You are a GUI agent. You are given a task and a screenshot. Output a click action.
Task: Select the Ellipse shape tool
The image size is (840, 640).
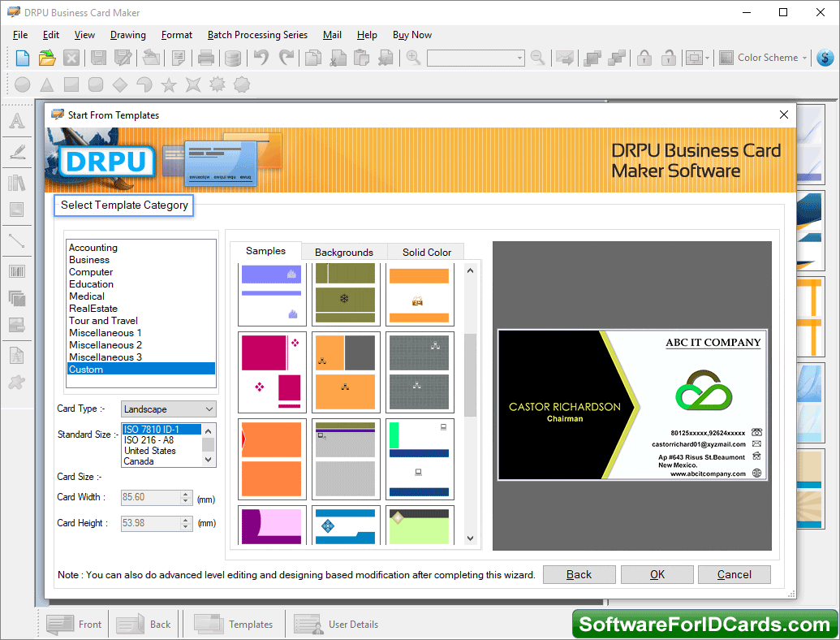22,84
